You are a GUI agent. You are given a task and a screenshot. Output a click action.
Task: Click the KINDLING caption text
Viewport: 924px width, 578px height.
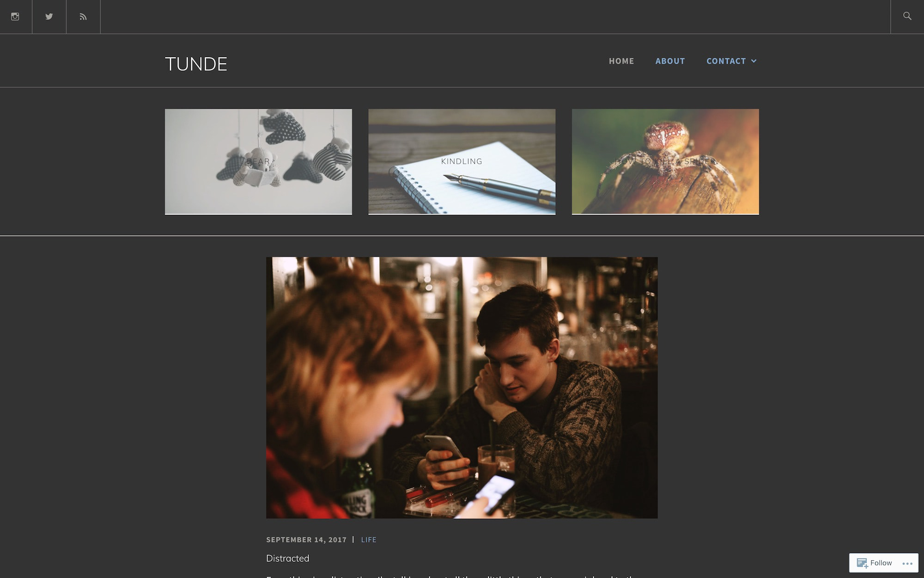(461, 161)
